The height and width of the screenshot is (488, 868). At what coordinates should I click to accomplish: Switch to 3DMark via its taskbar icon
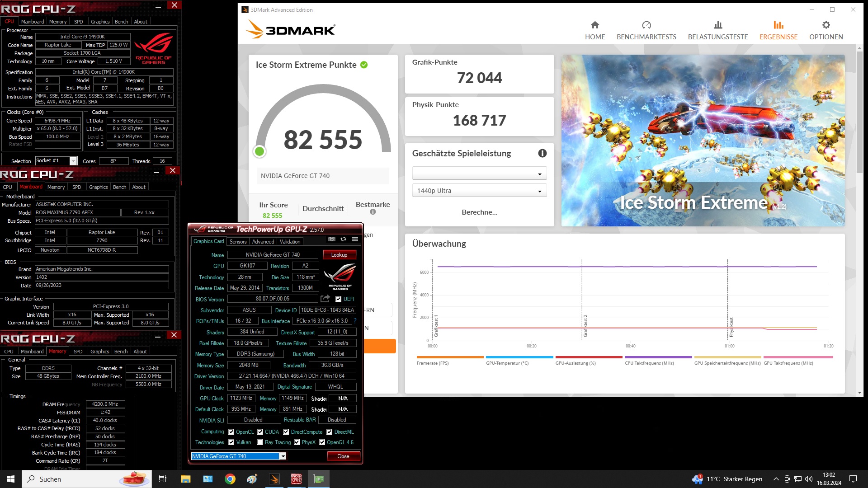click(x=274, y=479)
